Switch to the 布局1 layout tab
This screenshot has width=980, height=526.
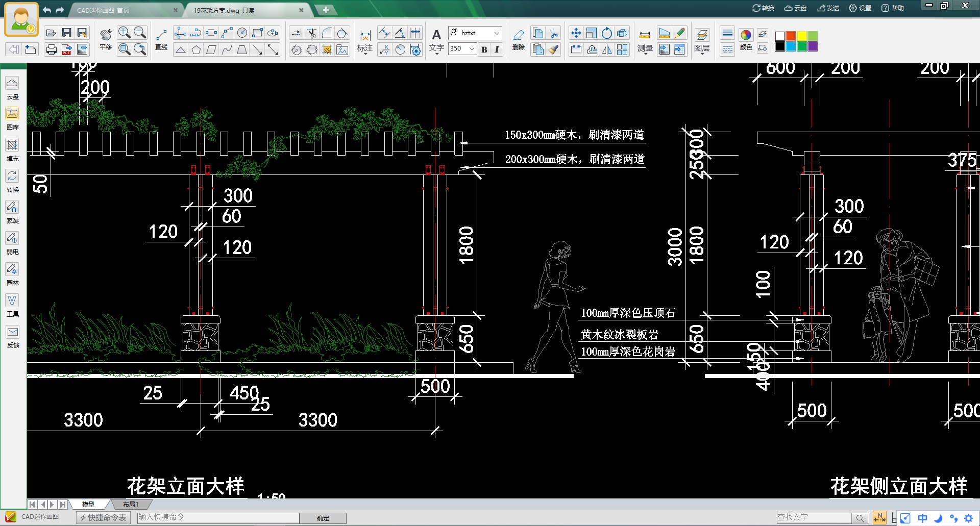[x=130, y=504]
